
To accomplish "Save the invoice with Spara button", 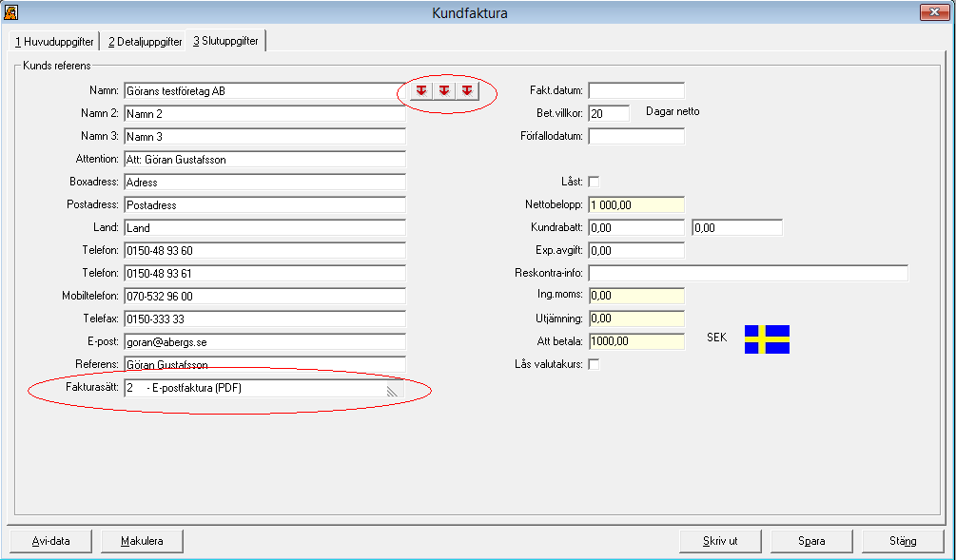I will (x=811, y=540).
